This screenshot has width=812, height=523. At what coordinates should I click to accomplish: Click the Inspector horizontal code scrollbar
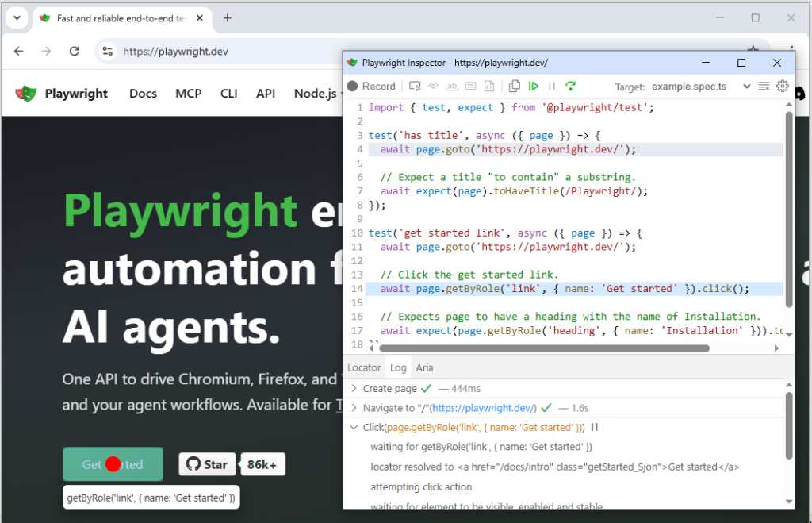544,348
